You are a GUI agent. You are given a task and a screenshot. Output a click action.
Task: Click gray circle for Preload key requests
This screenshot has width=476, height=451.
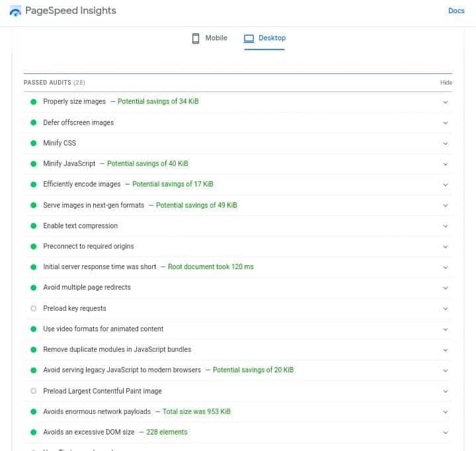coord(34,308)
